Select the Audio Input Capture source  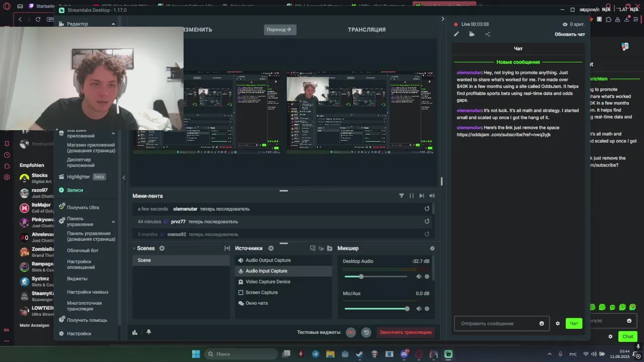click(x=283, y=271)
